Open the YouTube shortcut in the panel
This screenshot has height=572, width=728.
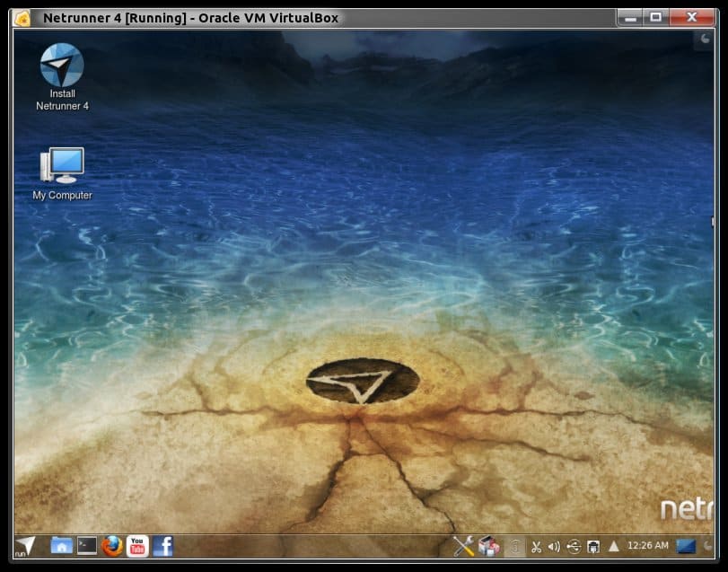(x=137, y=545)
